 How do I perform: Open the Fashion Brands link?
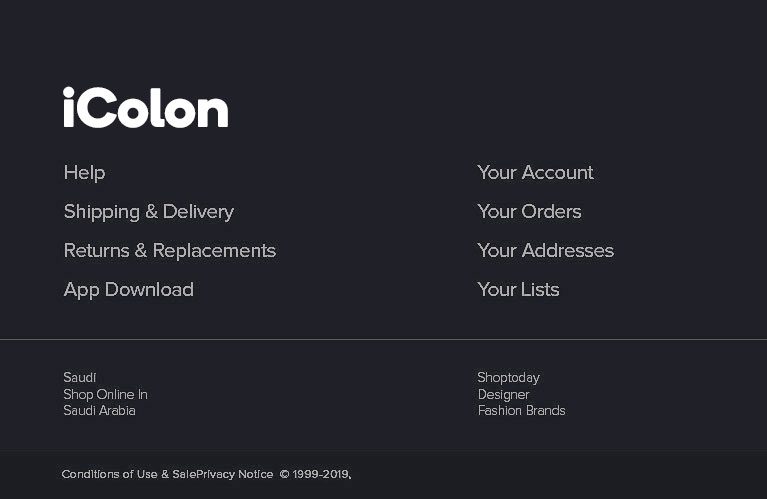coord(521,411)
